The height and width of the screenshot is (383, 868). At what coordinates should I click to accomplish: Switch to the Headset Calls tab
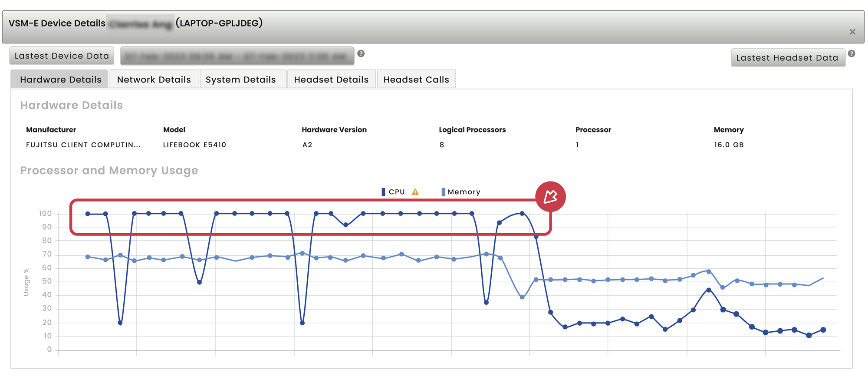click(416, 79)
